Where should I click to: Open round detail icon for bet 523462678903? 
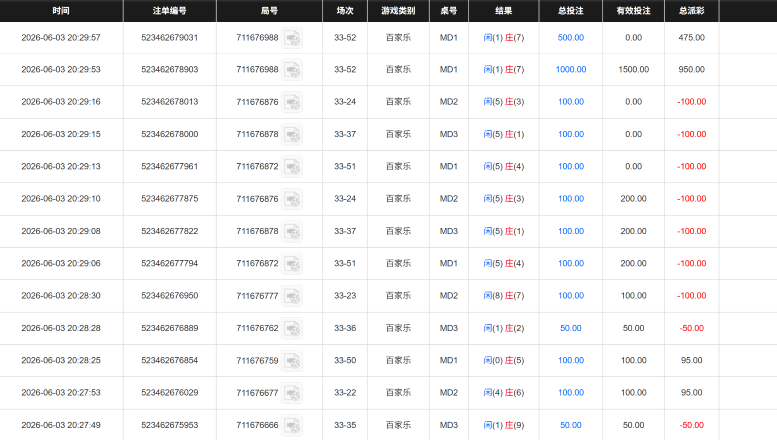[x=292, y=70]
